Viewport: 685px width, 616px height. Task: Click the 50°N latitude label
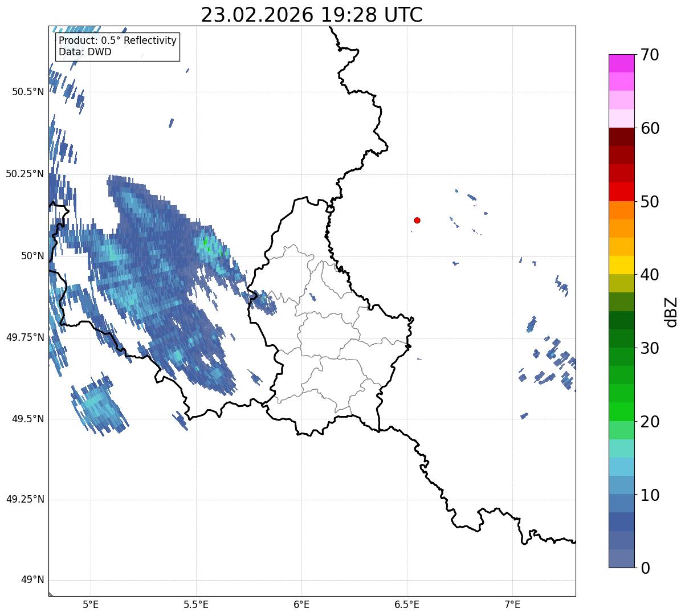[32, 255]
